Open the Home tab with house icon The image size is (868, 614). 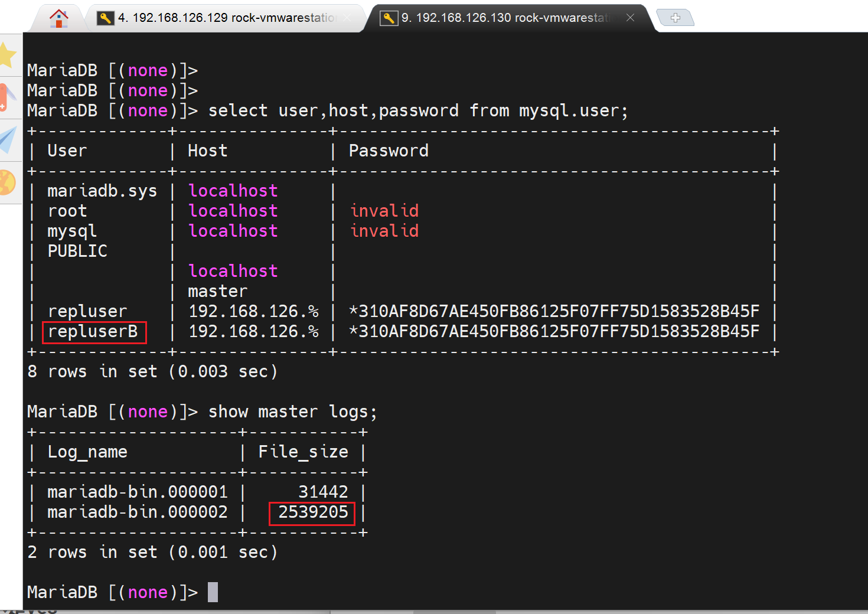pos(58,18)
